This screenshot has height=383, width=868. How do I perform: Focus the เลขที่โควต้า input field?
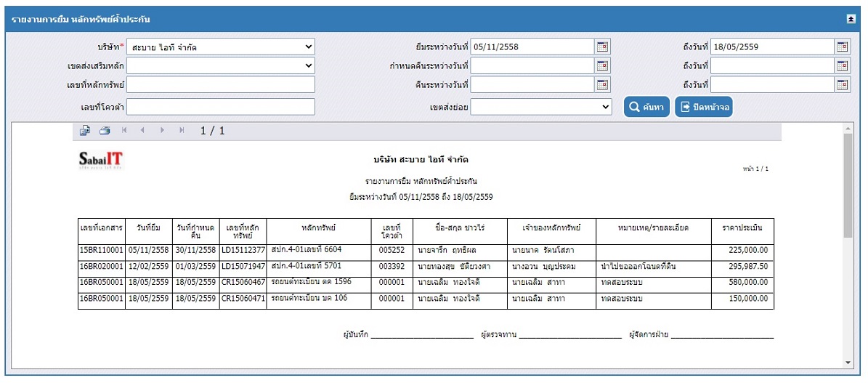[221, 106]
